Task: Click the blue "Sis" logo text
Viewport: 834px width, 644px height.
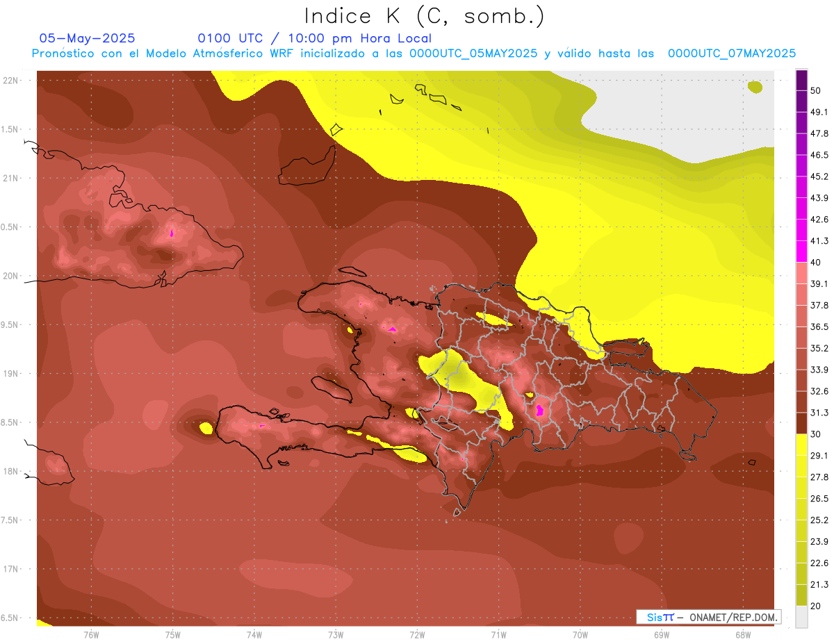Action: click(x=656, y=617)
